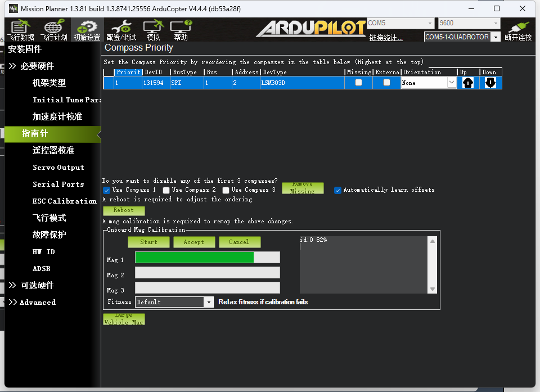540x392 pixels.
Task: Open the COM5 port dropdown
Action: point(430,23)
